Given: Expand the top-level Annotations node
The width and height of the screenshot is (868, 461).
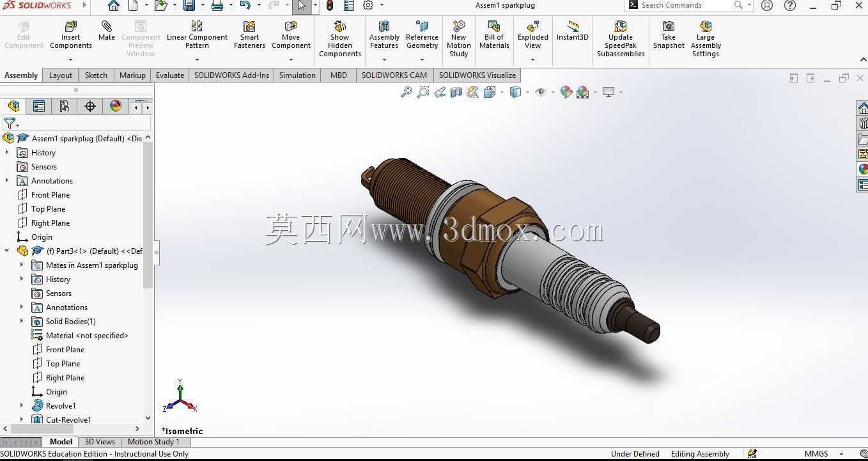Looking at the screenshot, I should point(7,180).
